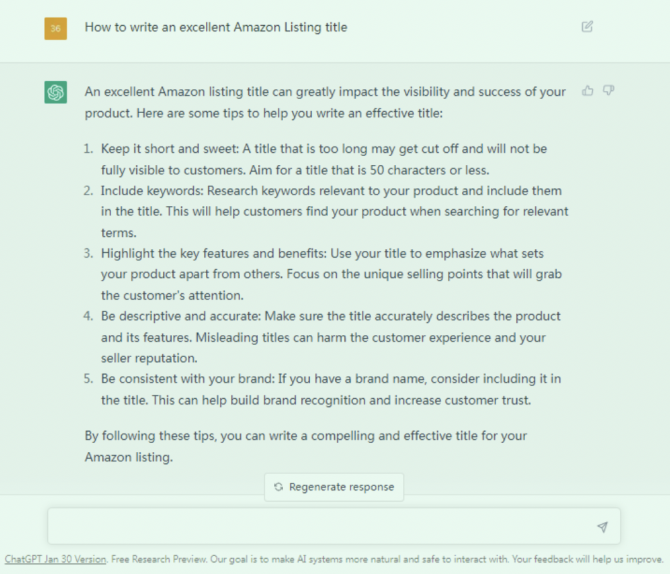670x574 pixels.
Task: Click the '50 characters or less' line
Action: pos(295,169)
